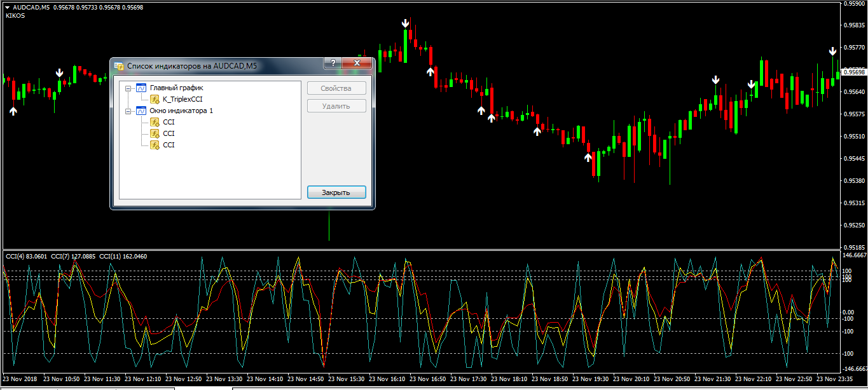The height and width of the screenshot is (390, 868).
Task: Collapse the Главный график tree node
Action: tap(128, 88)
